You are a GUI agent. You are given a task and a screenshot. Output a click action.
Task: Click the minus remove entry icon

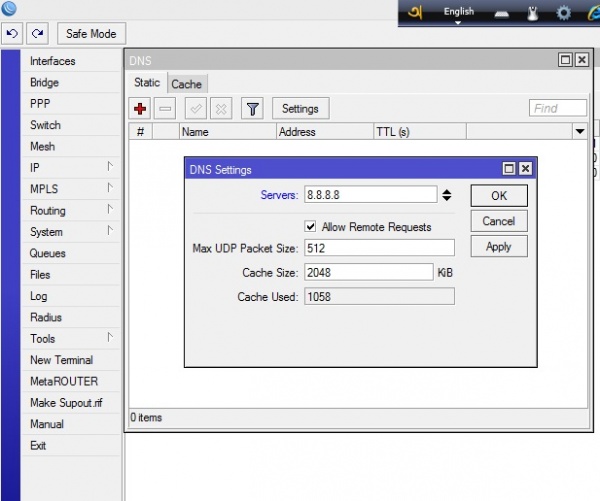[165, 109]
